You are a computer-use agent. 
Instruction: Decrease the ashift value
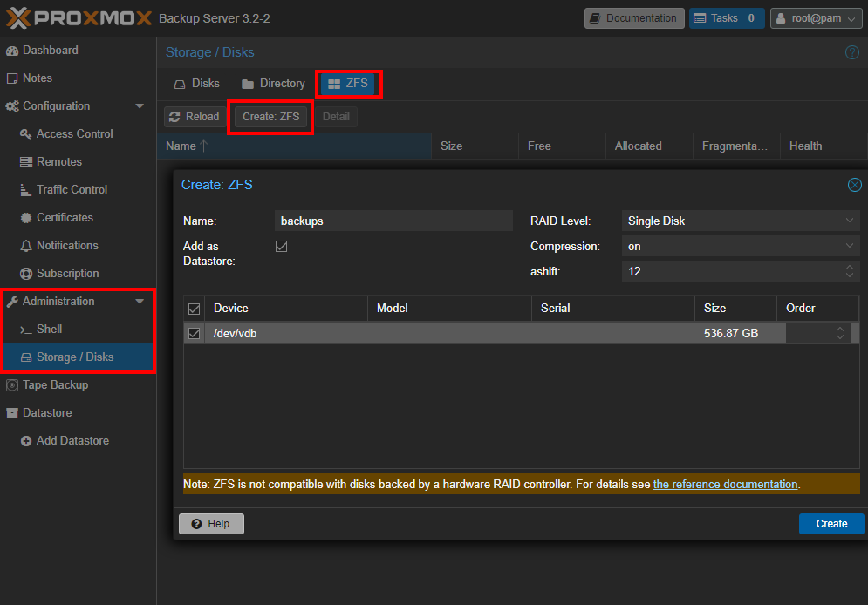click(850, 276)
